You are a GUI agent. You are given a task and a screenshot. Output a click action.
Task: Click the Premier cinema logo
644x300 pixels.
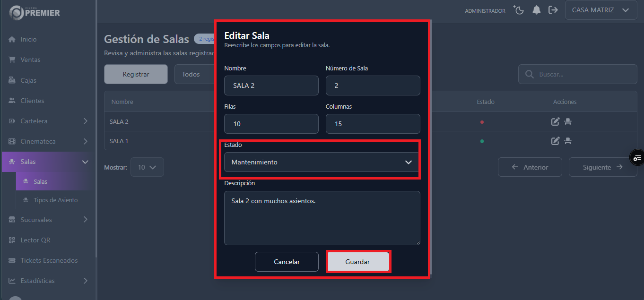coord(33,13)
